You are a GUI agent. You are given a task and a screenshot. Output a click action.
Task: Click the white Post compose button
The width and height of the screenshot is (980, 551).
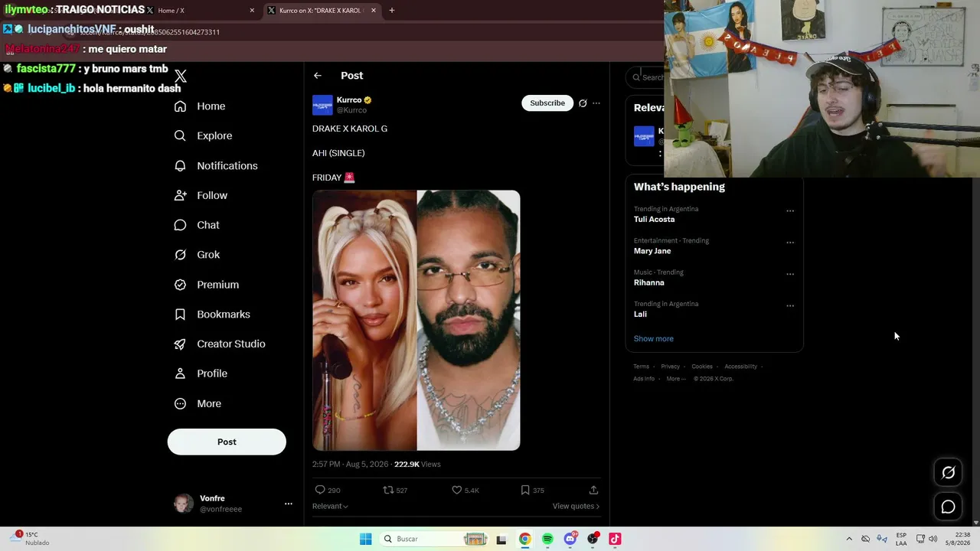click(x=227, y=442)
